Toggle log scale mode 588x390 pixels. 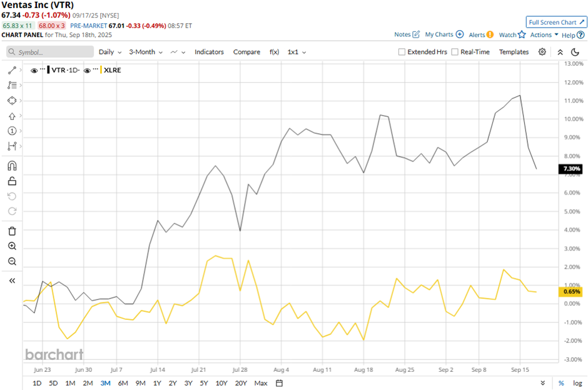click(577, 383)
